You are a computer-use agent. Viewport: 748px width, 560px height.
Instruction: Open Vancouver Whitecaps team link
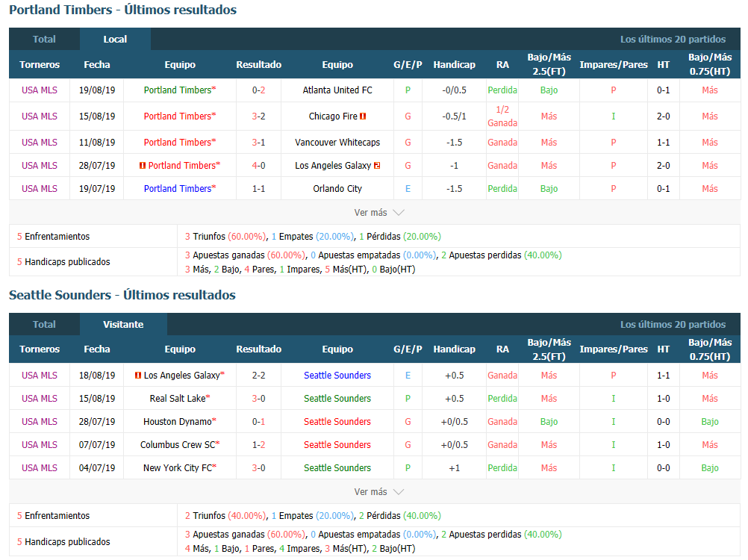pyautogui.click(x=337, y=143)
